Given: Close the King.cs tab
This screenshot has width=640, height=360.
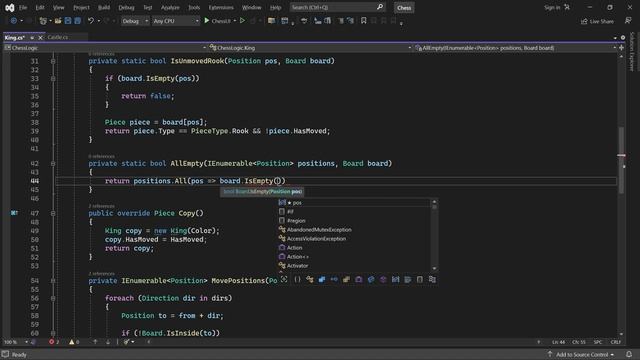Looking at the screenshot, I should coord(40,38).
